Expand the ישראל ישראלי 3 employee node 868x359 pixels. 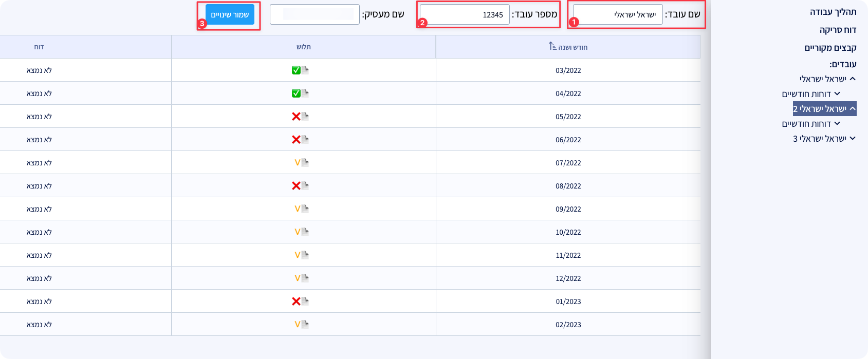pos(853,139)
